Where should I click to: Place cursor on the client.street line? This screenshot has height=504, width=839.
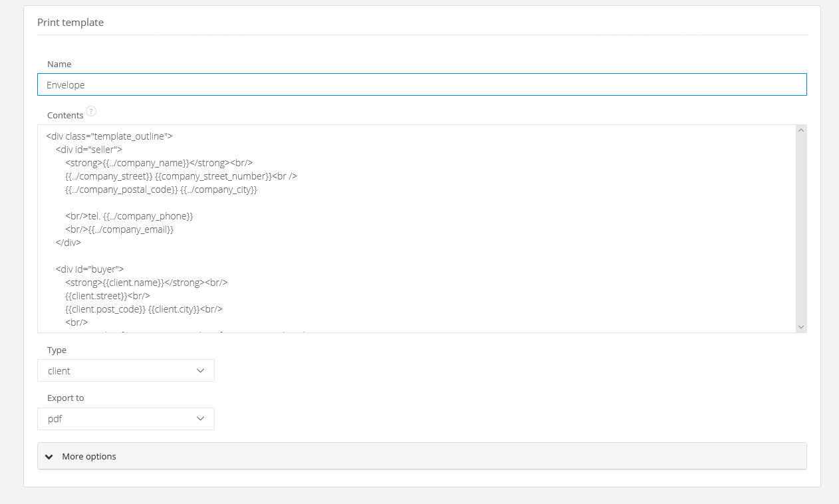click(107, 296)
